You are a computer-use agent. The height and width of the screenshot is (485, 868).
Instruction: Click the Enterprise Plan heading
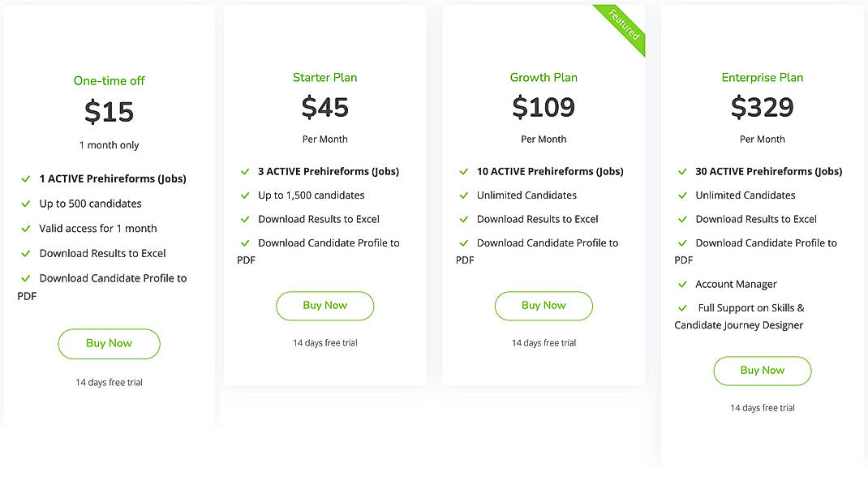[x=762, y=77]
